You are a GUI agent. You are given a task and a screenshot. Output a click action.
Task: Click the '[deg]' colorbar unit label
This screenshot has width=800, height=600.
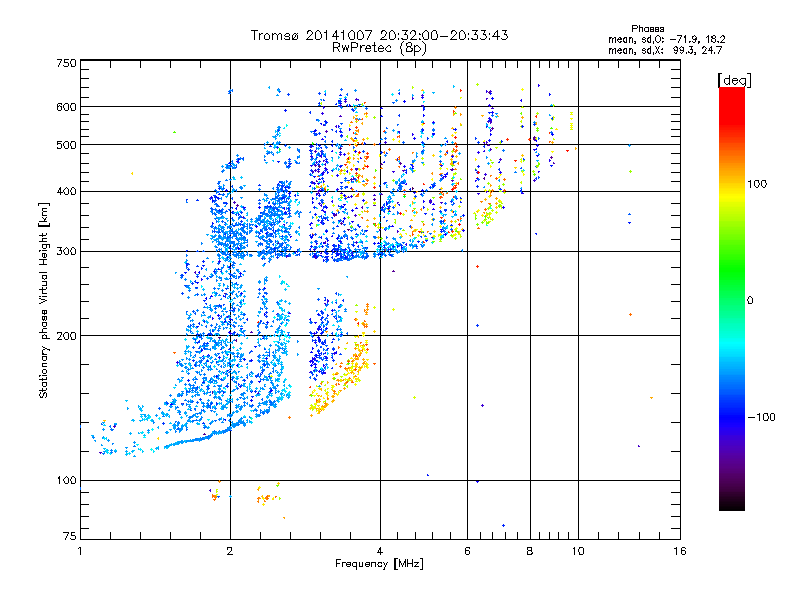pyautogui.click(x=734, y=80)
